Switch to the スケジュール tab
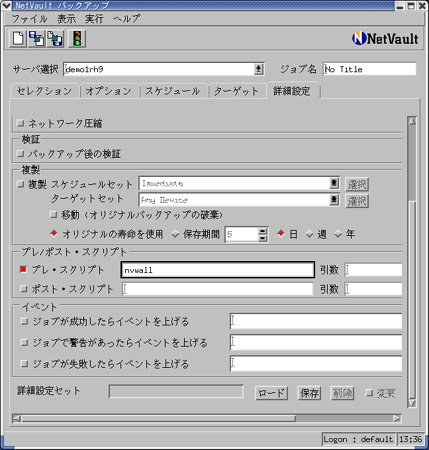The image size is (429, 450). [172, 91]
